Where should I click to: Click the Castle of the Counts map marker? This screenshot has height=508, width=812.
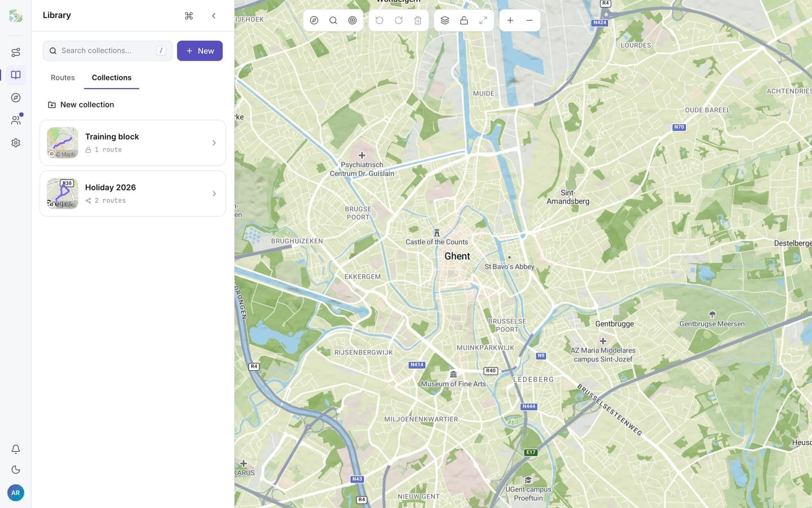(436, 233)
